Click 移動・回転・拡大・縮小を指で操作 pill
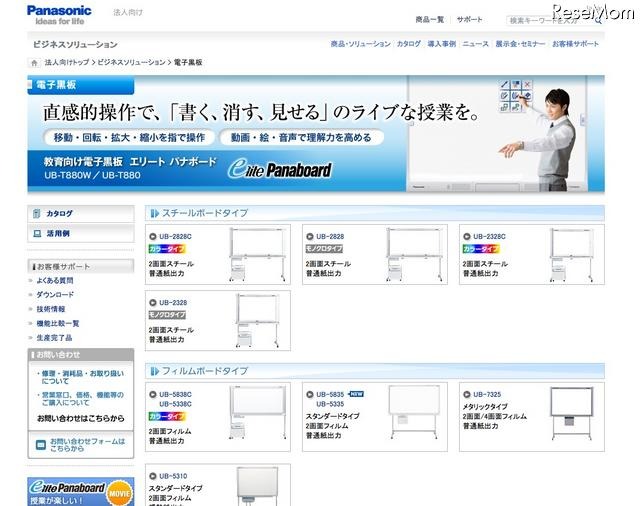 tap(129, 138)
